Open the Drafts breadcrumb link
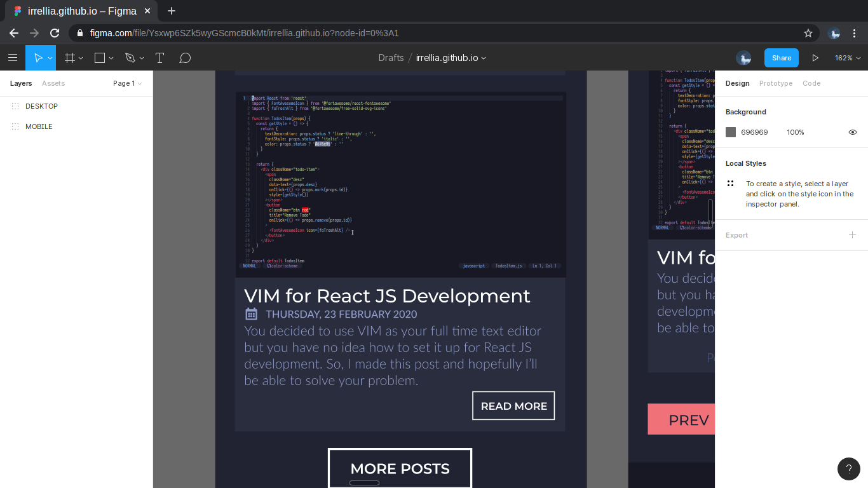Screen dimensions: 868x488 coord(391,58)
